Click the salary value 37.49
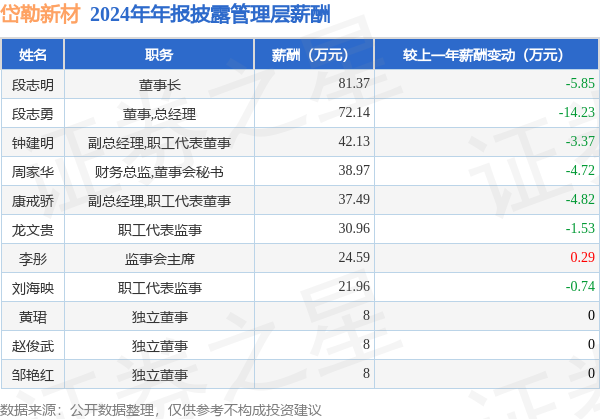Screen dimensions: 600x419 pyautogui.click(x=354, y=199)
